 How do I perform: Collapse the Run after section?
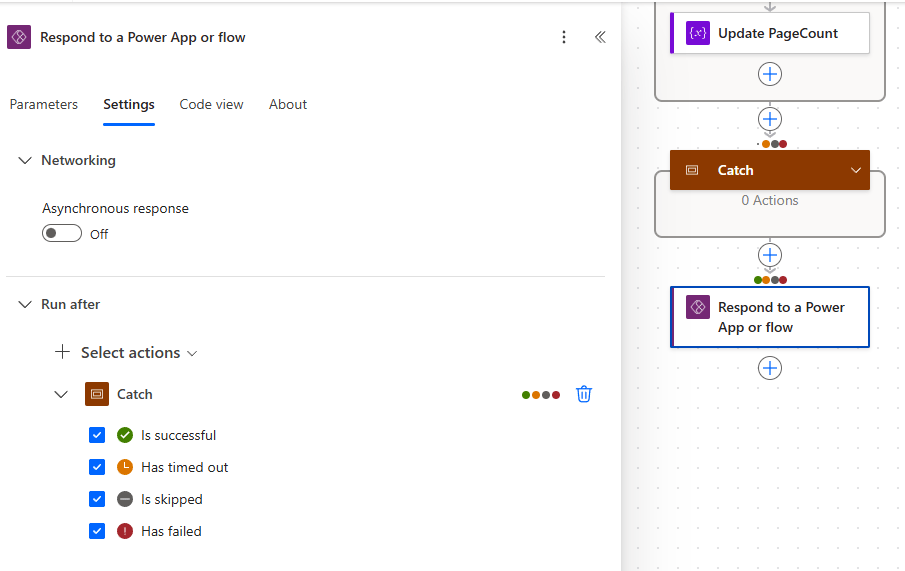25,304
